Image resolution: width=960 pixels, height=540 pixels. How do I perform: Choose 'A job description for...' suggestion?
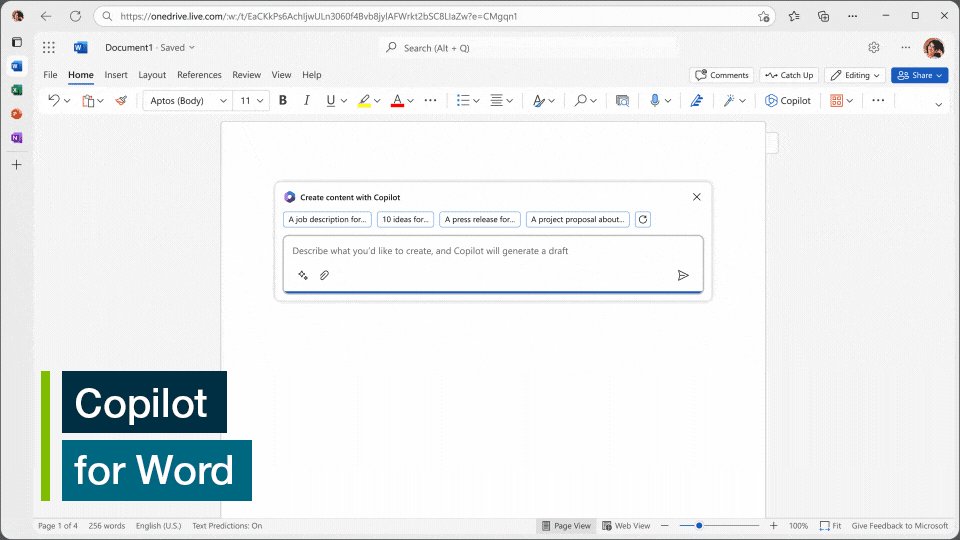[x=328, y=219]
